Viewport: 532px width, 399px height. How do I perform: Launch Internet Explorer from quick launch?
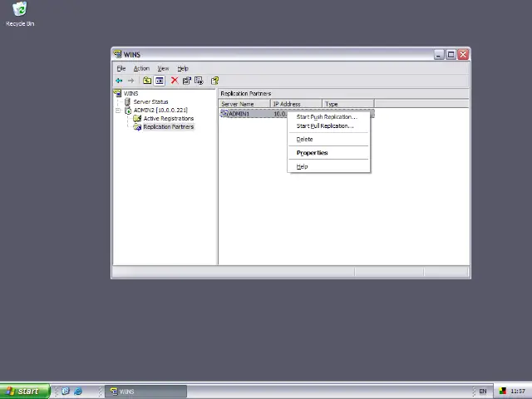pos(78,391)
